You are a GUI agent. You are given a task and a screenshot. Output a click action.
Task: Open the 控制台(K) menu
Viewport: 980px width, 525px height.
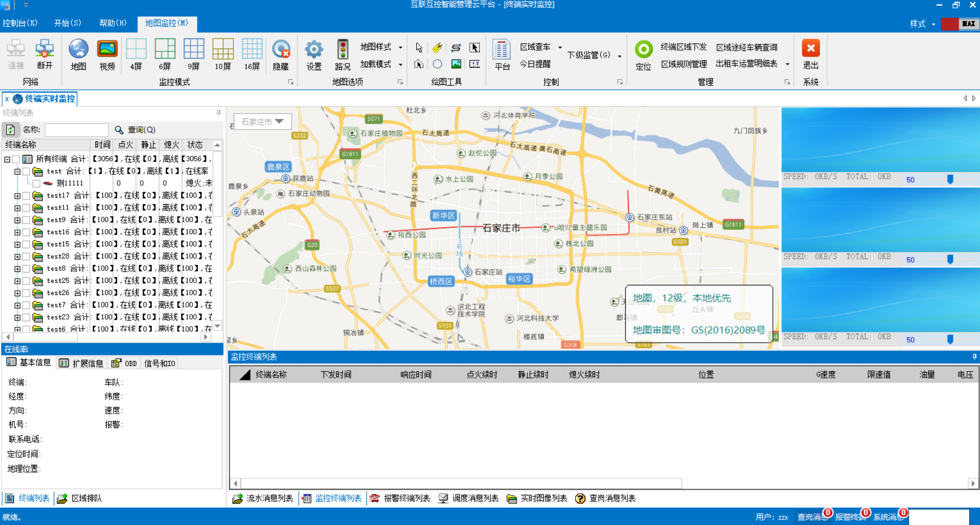[20, 23]
